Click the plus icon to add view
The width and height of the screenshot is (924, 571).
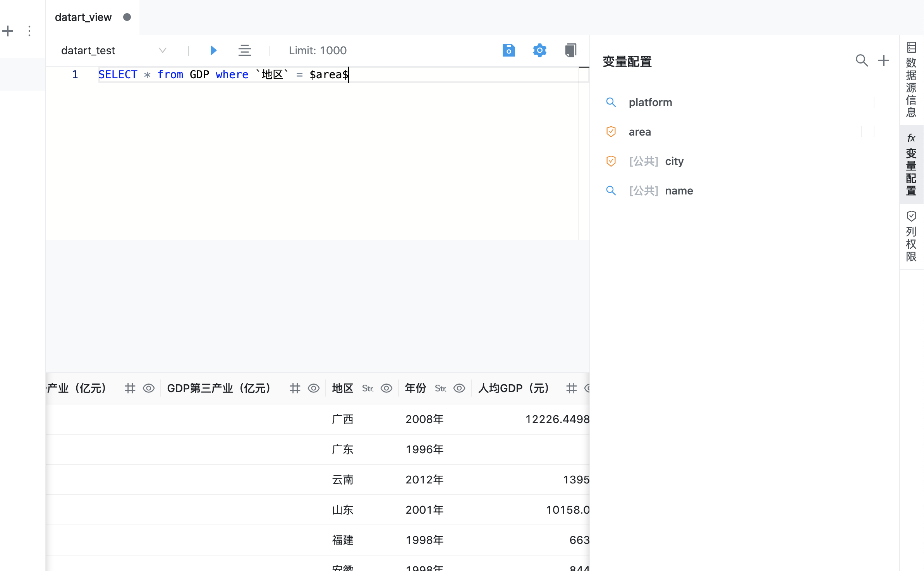pyautogui.click(x=8, y=31)
